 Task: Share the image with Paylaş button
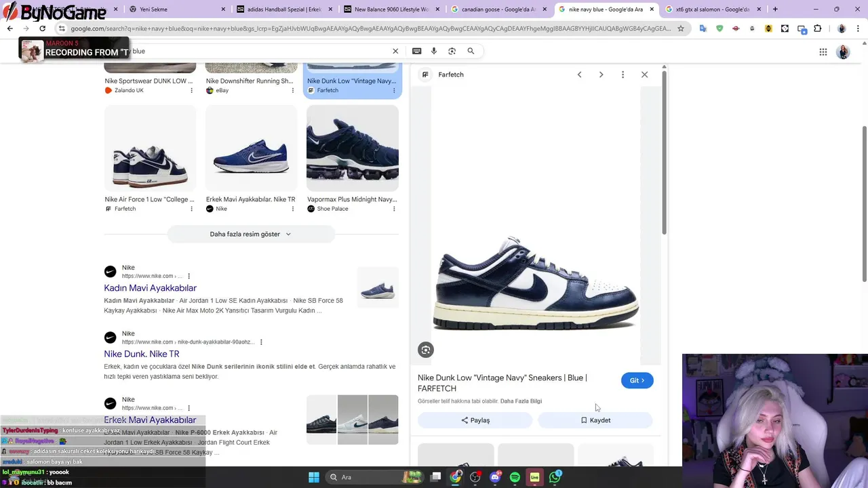[x=475, y=420]
